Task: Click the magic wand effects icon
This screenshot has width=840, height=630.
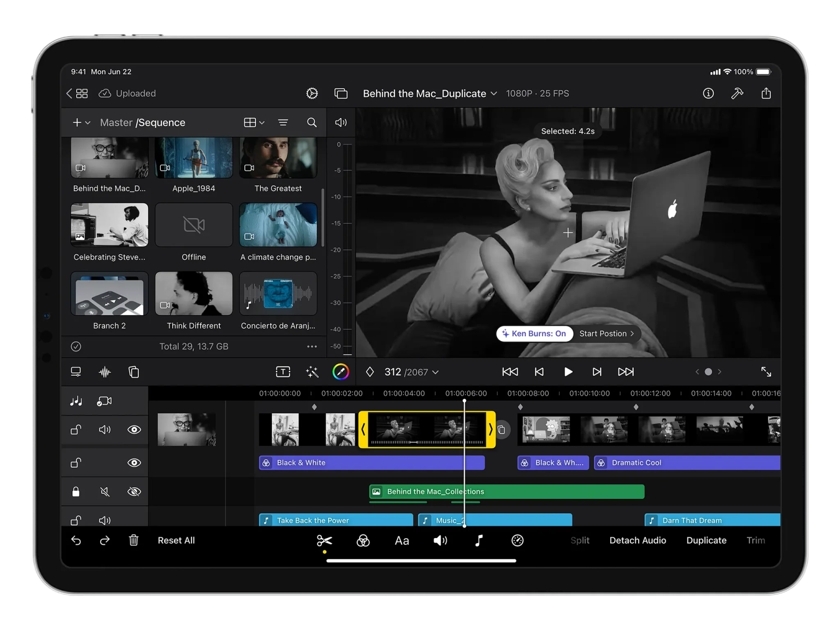Action: [312, 372]
